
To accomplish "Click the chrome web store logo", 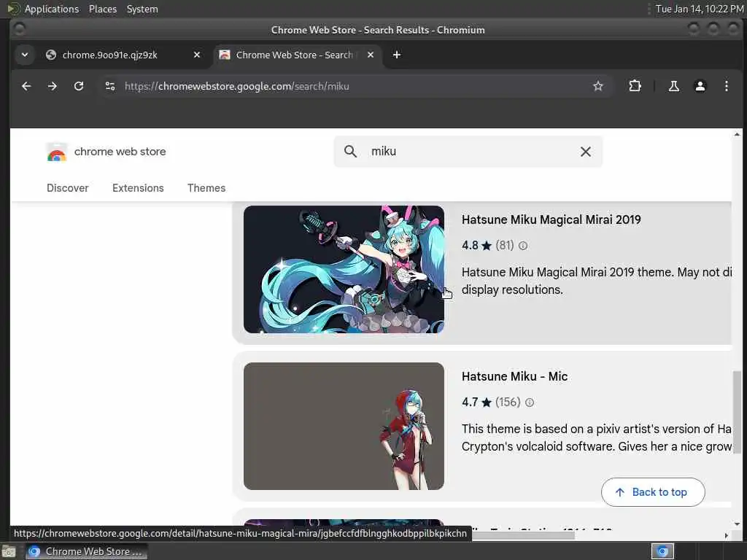I will (x=106, y=152).
